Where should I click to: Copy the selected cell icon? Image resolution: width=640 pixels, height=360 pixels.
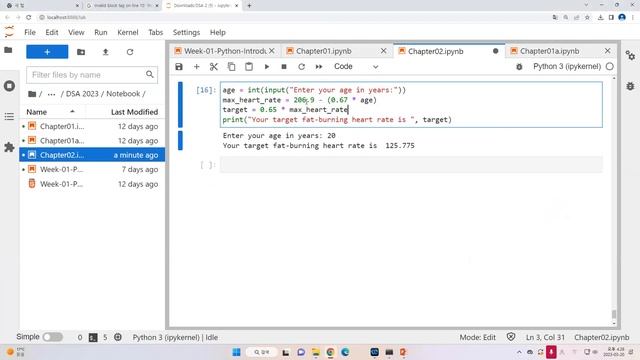click(231, 67)
